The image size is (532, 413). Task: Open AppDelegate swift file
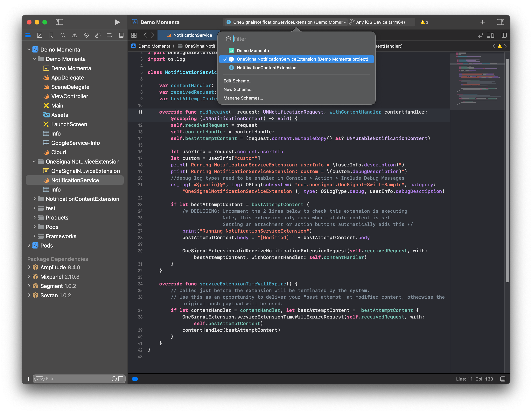pos(67,77)
